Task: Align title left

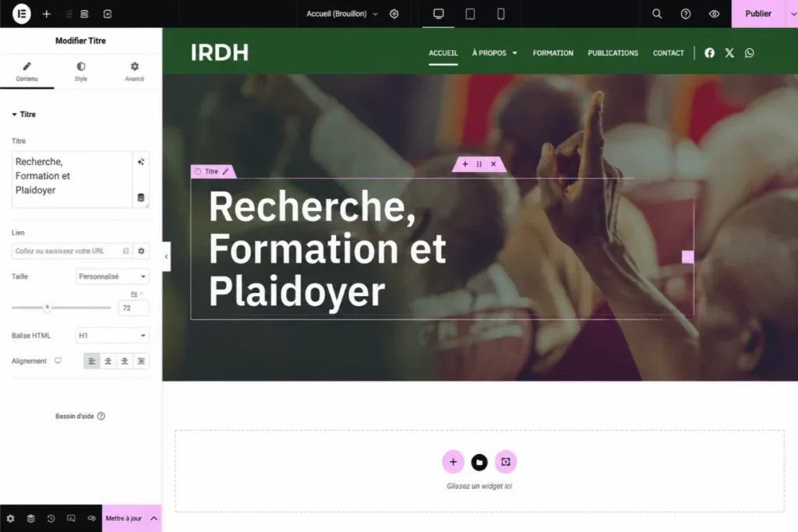Action: pos(92,361)
